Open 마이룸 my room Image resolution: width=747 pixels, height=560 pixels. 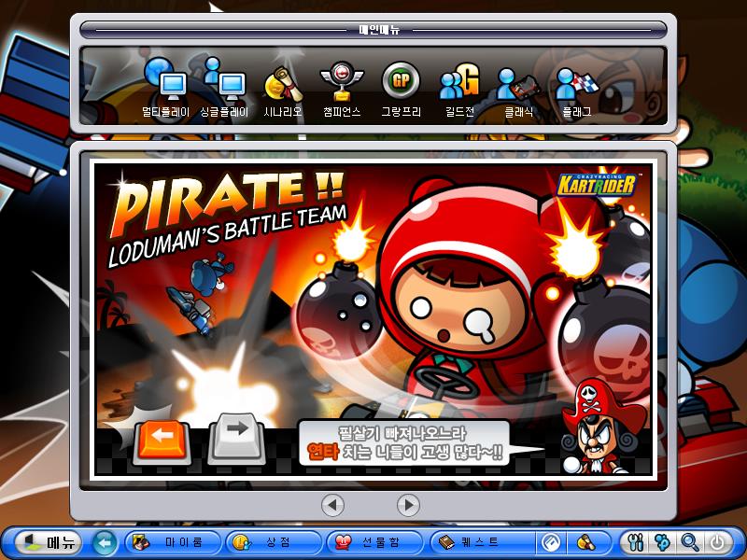coord(174,542)
